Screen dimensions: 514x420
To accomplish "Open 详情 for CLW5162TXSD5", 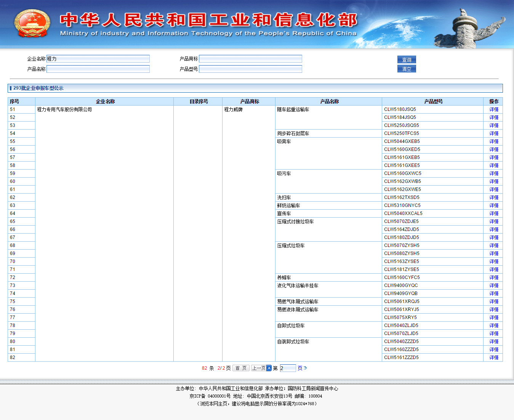I will tap(494, 197).
